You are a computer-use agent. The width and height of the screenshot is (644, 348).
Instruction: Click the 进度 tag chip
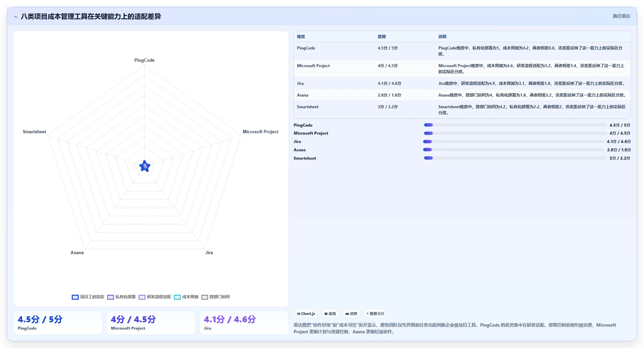[351, 314]
